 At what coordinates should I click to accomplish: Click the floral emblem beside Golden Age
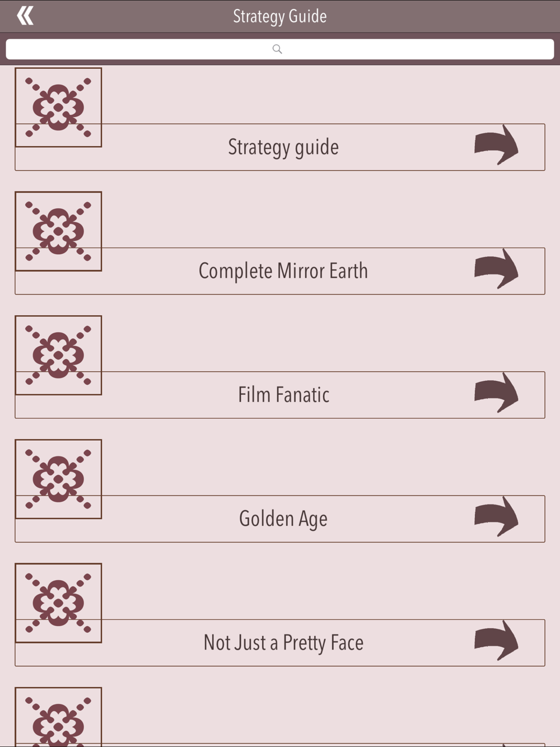coord(58,479)
